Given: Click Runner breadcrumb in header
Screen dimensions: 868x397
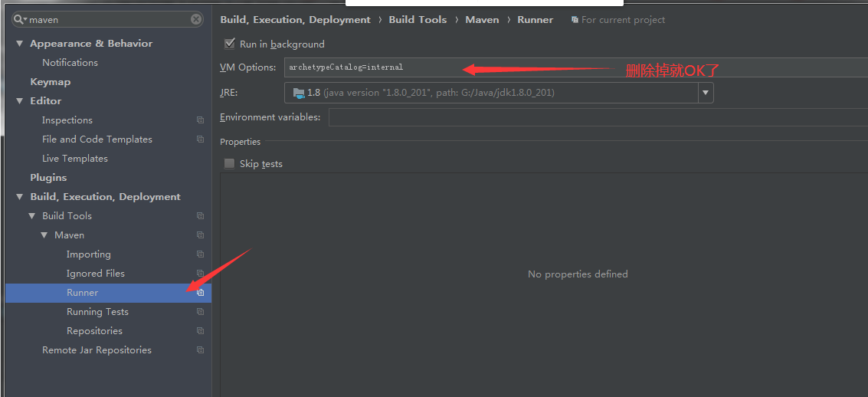Looking at the screenshot, I should coord(535,19).
